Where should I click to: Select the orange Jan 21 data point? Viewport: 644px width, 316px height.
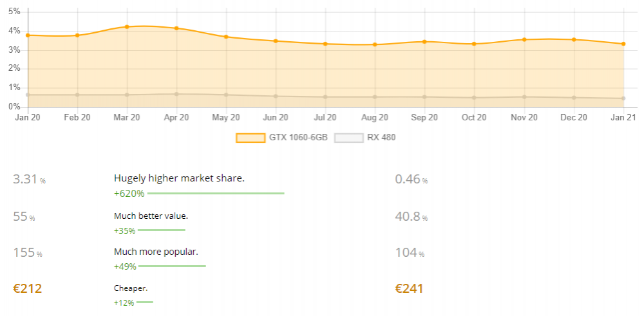click(623, 44)
